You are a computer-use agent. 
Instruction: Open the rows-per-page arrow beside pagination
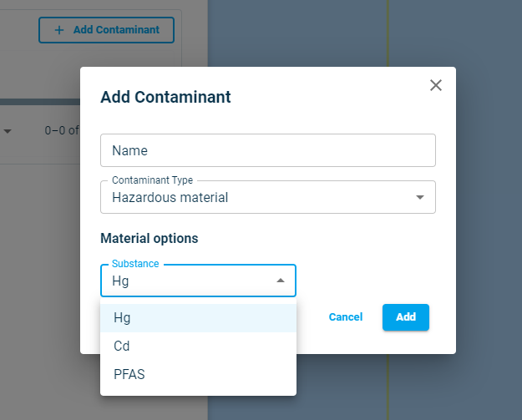(x=8, y=131)
